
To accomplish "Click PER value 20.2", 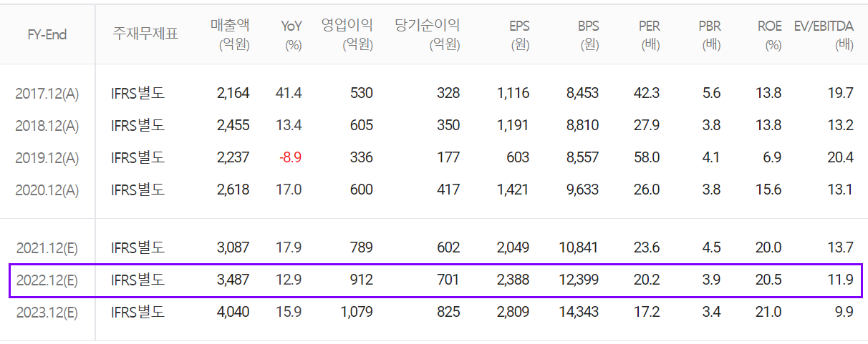I will pyautogui.click(x=647, y=280).
